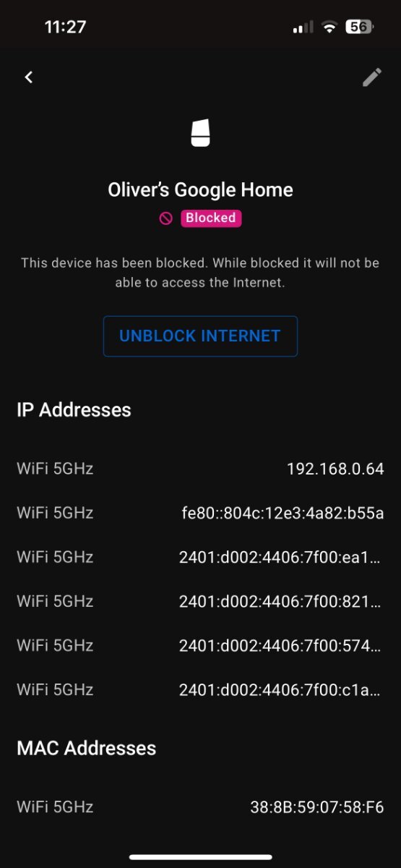Tap the IP Addresses section heading
Viewport: 401px width, 868px height.
74,410
